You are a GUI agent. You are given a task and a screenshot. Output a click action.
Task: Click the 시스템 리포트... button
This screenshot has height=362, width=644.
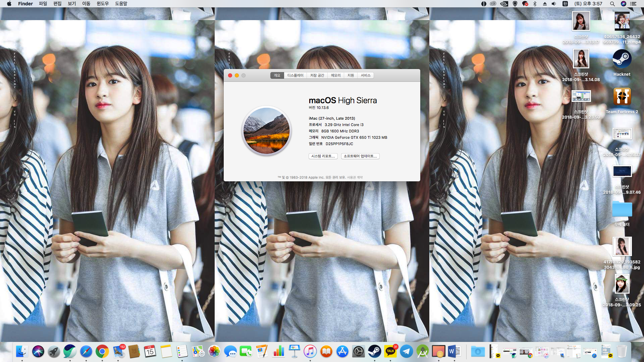[x=323, y=156]
